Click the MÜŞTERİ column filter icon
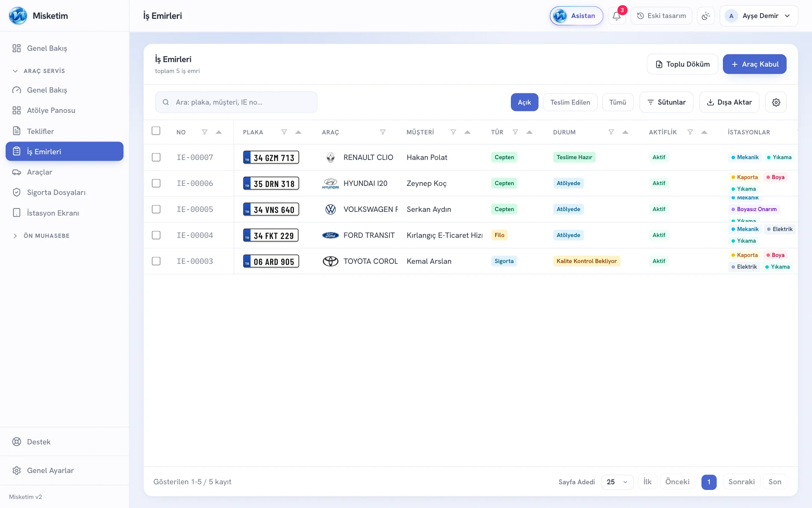812x508 pixels. point(453,132)
